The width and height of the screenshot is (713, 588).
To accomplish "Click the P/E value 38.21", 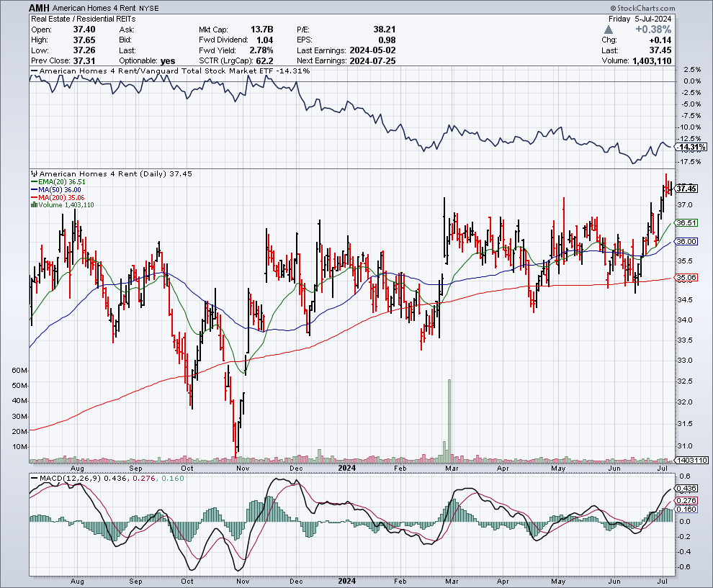I will pos(385,30).
